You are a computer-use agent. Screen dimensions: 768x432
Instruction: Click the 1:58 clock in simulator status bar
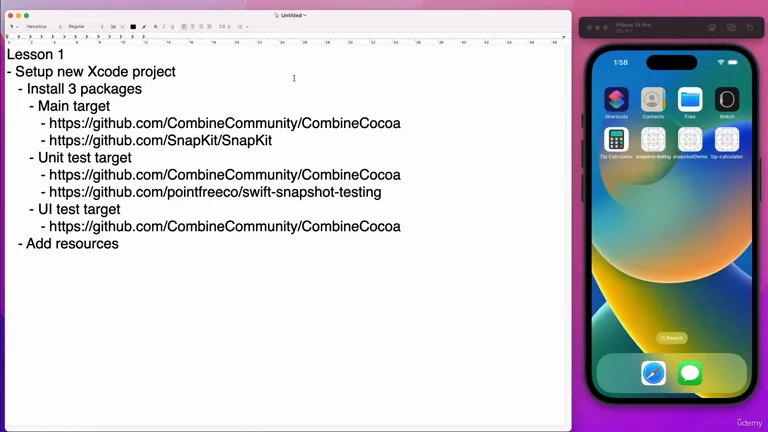(621, 63)
